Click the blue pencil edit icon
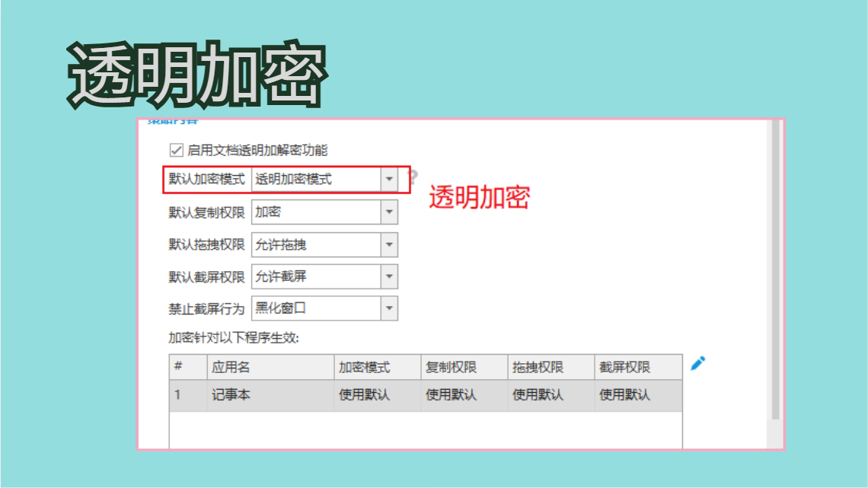Screen dimensions: 868x488 click(x=698, y=363)
